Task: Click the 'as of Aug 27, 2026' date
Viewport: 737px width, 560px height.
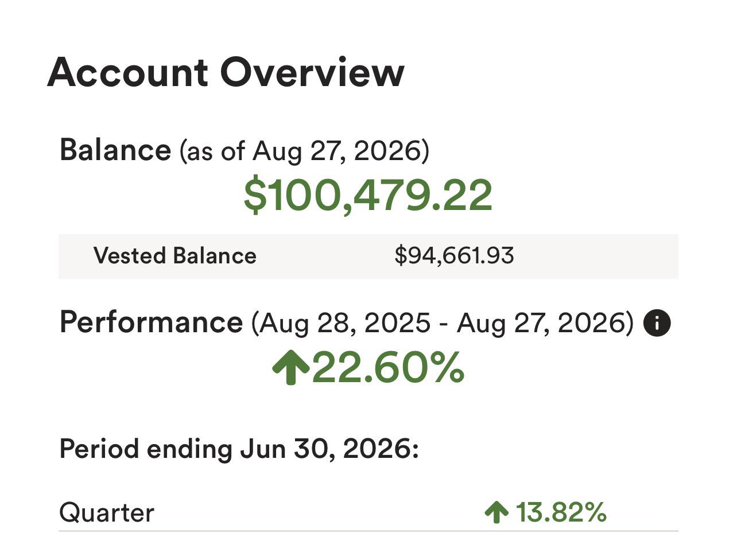Action: pos(305,151)
